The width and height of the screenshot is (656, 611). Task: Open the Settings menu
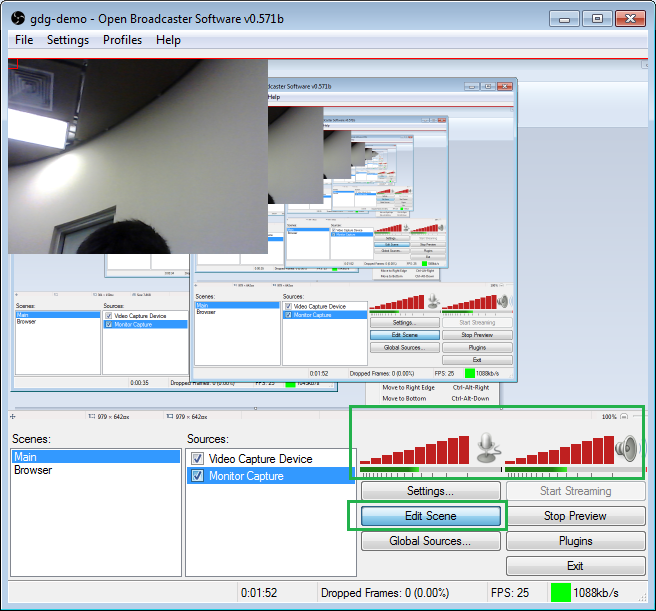coord(68,40)
